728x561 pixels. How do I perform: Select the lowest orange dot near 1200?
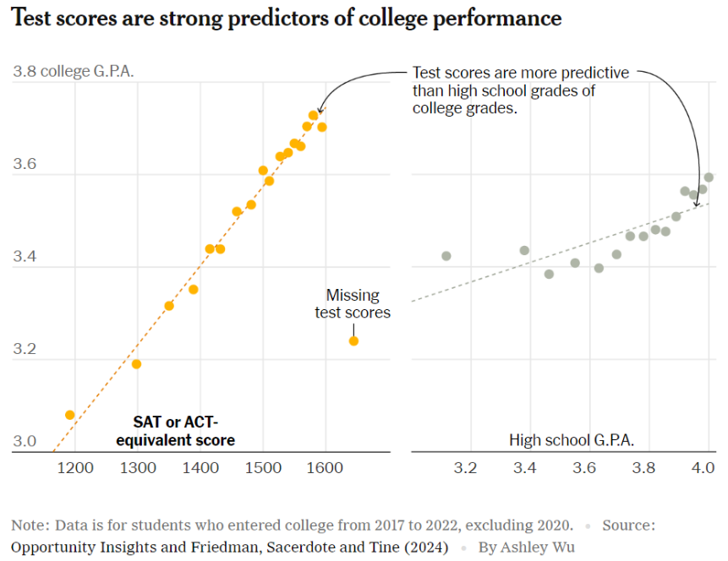pos(69,415)
